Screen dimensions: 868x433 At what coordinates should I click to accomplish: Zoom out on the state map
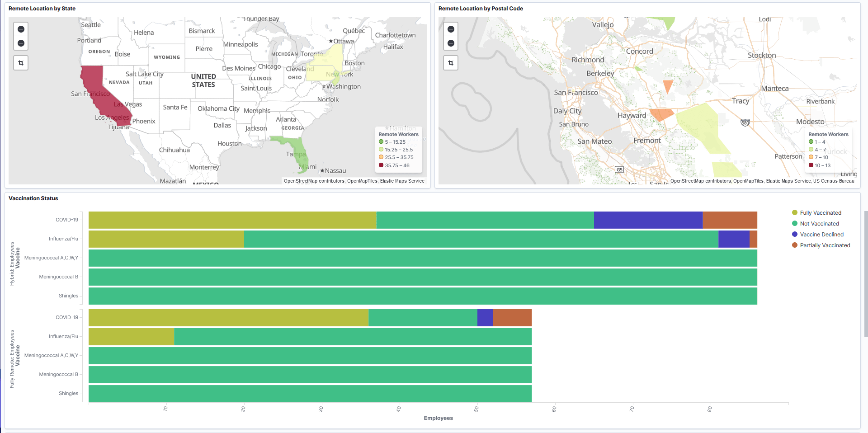[x=20, y=43]
